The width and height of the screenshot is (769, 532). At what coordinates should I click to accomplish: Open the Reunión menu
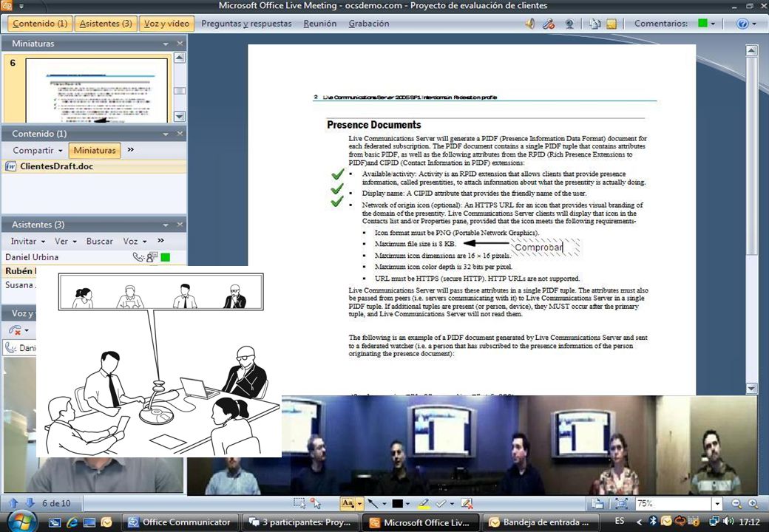click(x=319, y=24)
